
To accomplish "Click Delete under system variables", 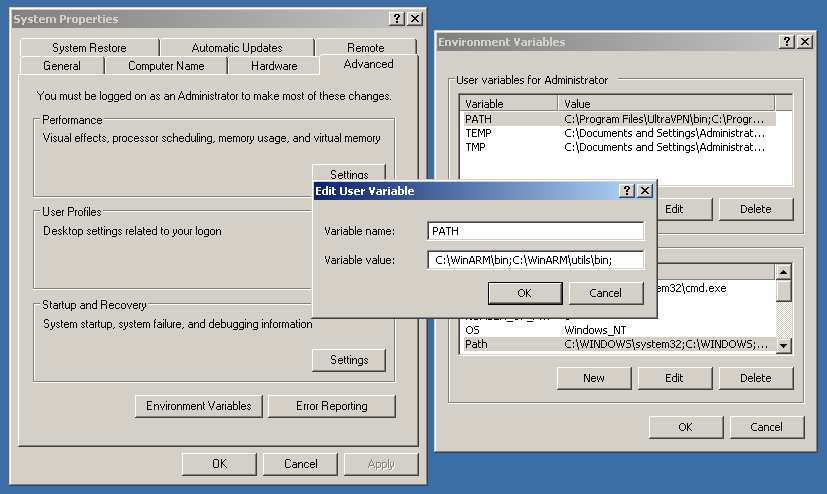I will tap(756, 378).
